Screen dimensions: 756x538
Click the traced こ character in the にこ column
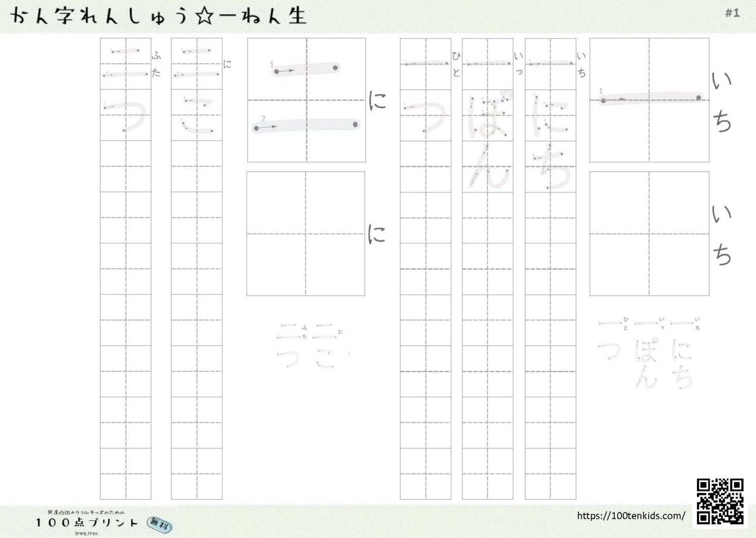pyautogui.click(x=197, y=116)
